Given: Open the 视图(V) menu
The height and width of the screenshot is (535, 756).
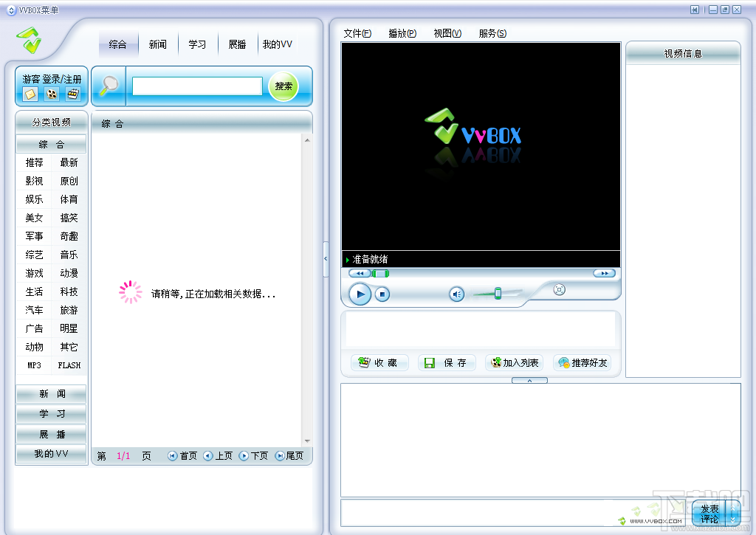Looking at the screenshot, I should pos(447,33).
